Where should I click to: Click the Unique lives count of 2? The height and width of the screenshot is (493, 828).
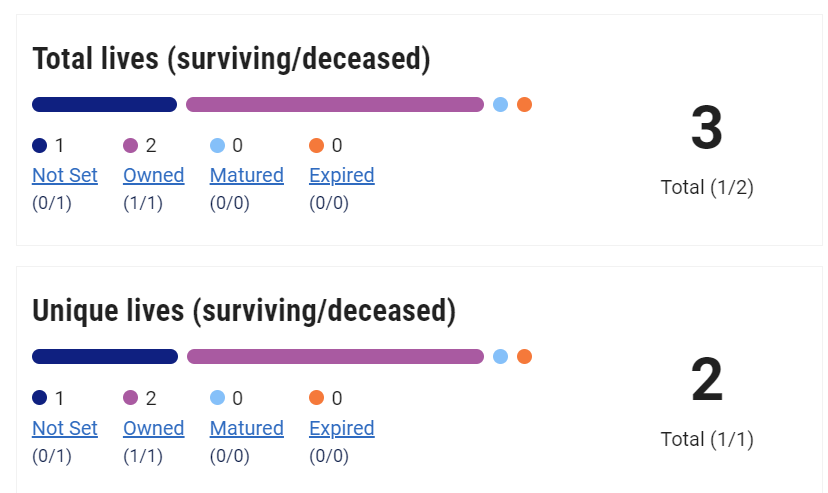pos(706,381)
